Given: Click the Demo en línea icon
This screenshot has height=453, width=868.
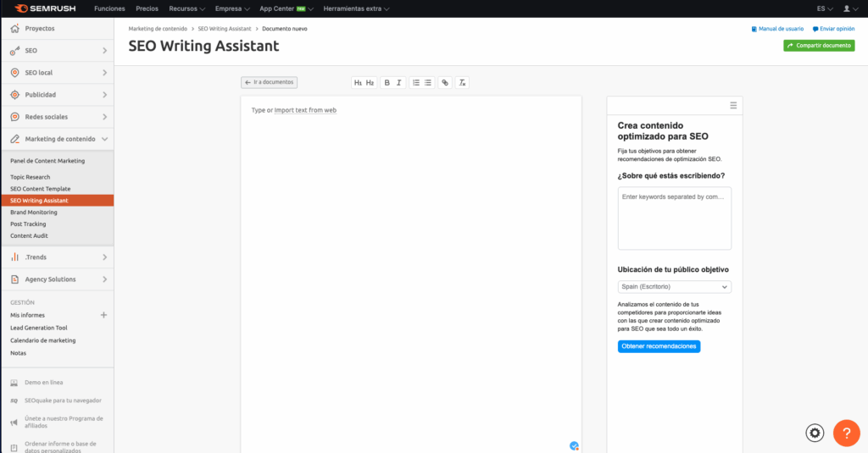Looking at the screenshot, I should point(14,382).
